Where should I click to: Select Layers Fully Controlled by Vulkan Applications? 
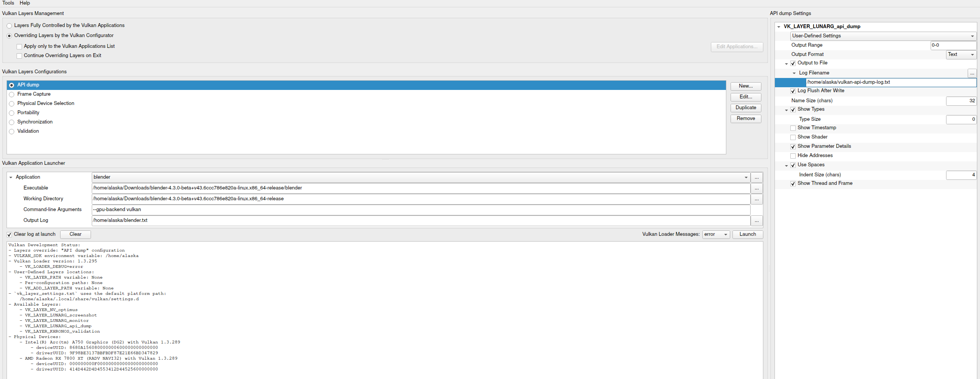9,26
